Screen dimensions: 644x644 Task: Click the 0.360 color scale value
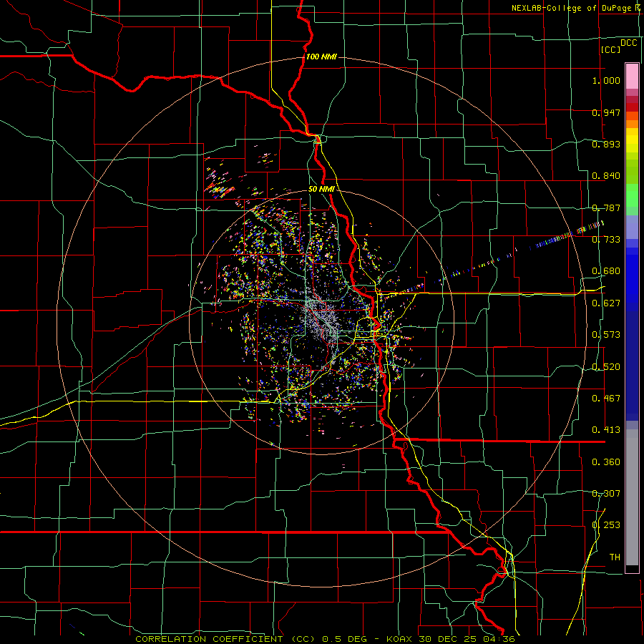tap(606, 462)
